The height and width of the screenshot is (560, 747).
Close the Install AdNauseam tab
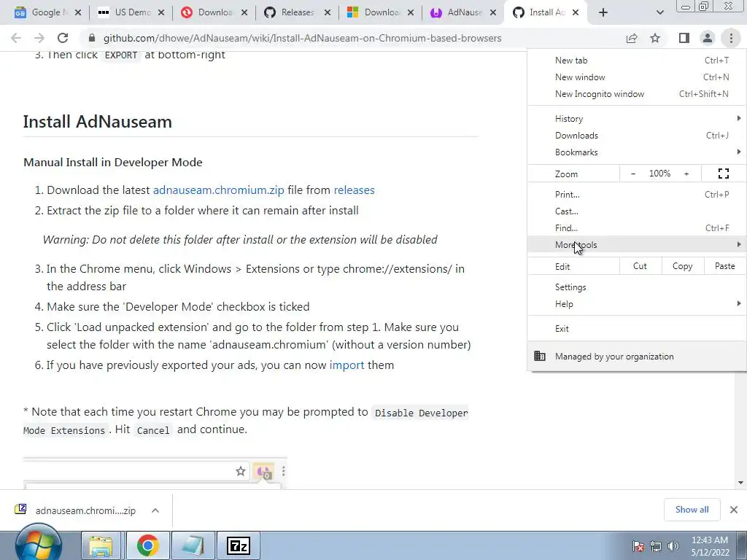point(576,12)
